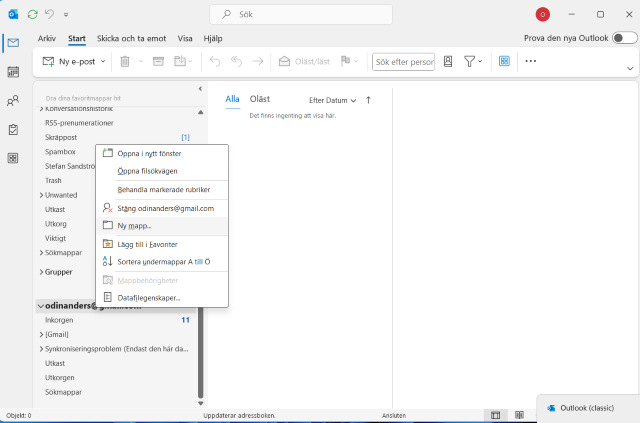Open the More Apps sidebar icon
The width and height of the screenshot is (640, 423).
coord(13,158)
